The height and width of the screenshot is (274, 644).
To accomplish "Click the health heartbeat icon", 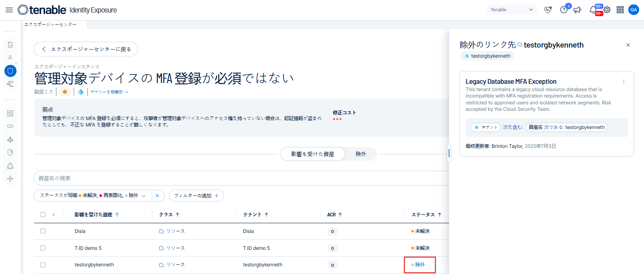I will coord(548,10).
